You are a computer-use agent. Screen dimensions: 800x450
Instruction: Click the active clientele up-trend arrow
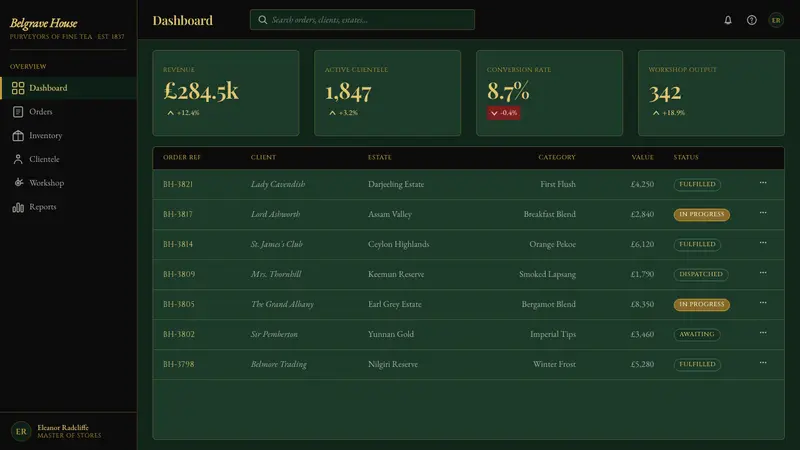[332, 113]
